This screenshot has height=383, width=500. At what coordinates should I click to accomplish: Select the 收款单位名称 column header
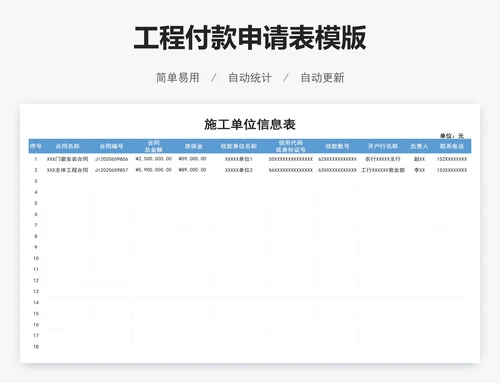239,146
